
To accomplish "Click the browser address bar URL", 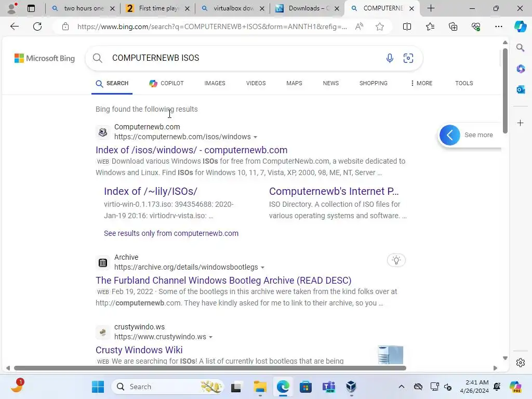I will (x=212, y=26).
